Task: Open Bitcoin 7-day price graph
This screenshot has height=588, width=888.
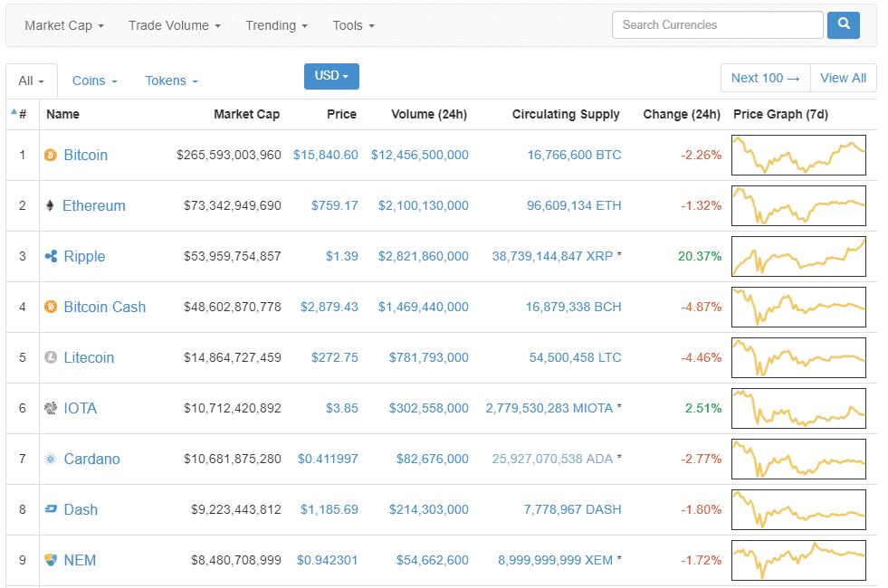Action: 798,155
